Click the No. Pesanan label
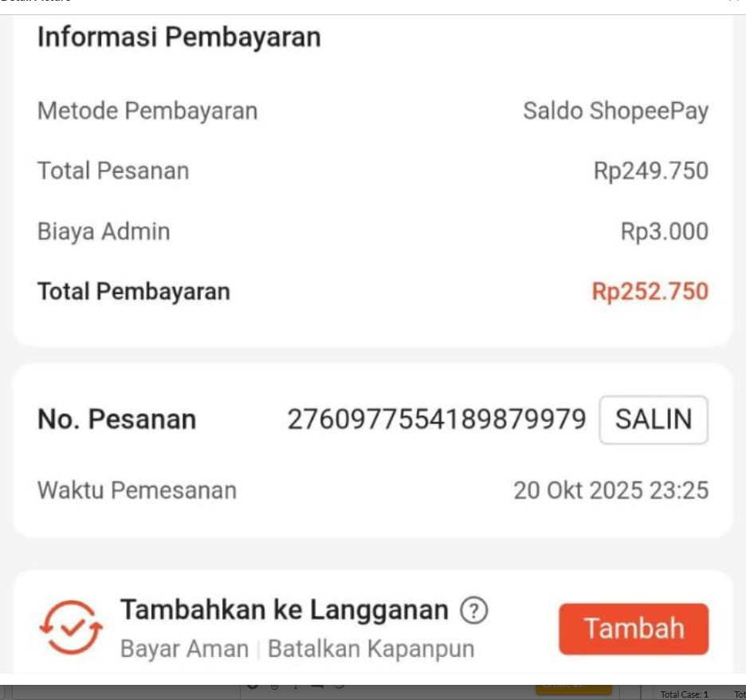This screenshot has width=746, height=700. (116, 419)
